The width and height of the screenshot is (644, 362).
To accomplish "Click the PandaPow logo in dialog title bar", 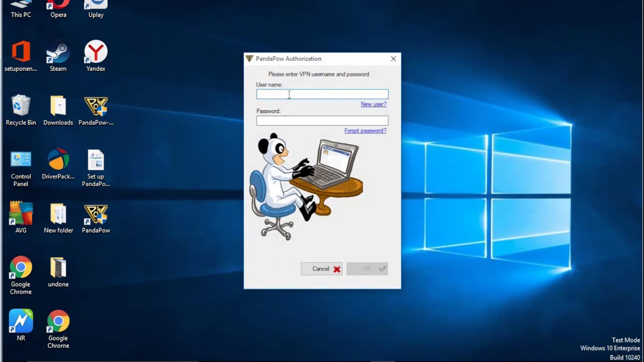I will [x=250, y=59].
